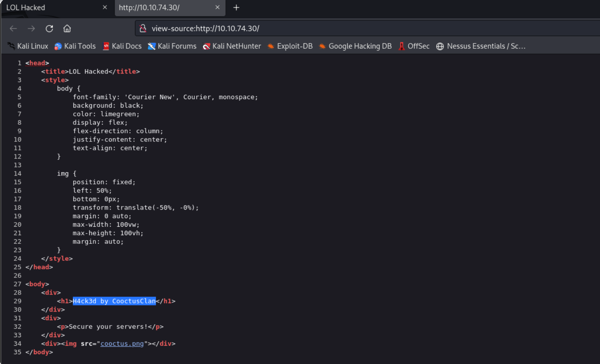The height and width of the screenshot is (364, 600).
Task: Open a new tab with plus button
Action: point(236,8)
